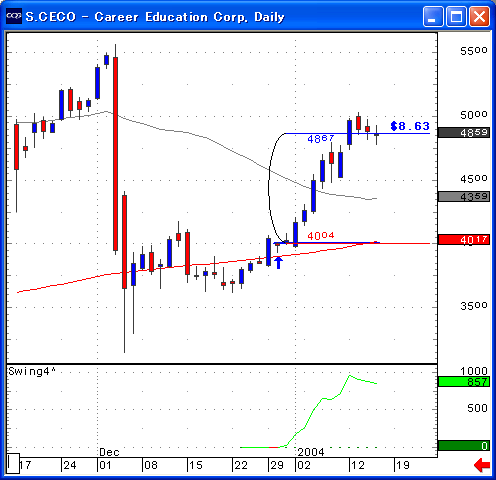Image resolution: width=496 pixels, height=480 pixels.
Task: Click the Dec month label on time axis
Action: point(109,452)
